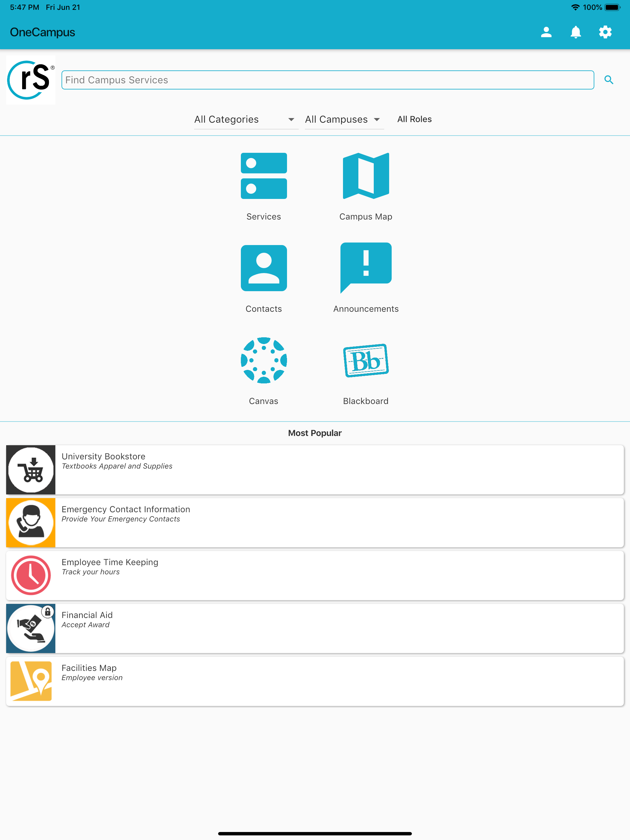
Task: Click 'Track your hours' subtitle
Action: (91, 572)
